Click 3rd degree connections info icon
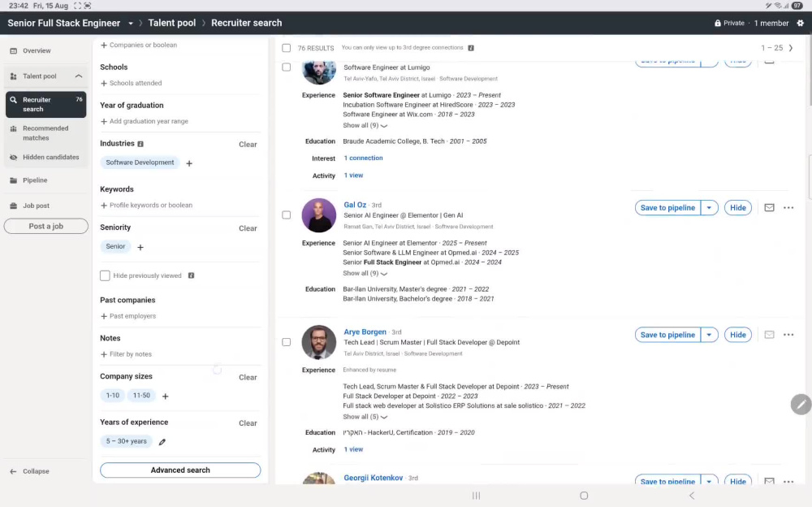The image size is (812, 507). click(x=471, y=48)
